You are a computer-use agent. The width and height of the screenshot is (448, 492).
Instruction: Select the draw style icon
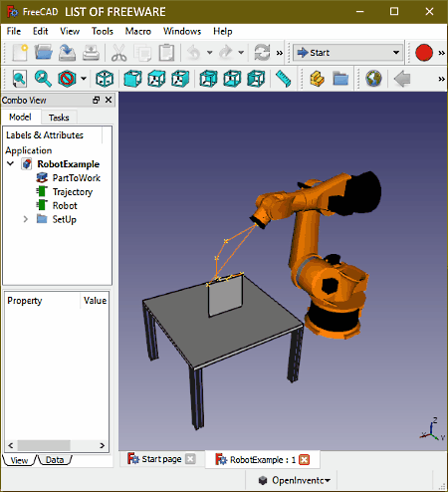[67, 79]
